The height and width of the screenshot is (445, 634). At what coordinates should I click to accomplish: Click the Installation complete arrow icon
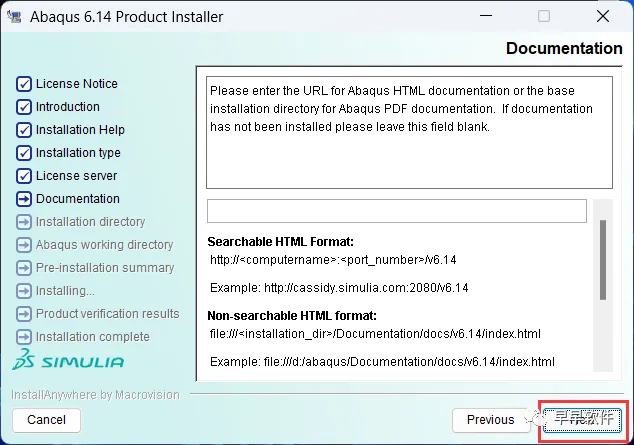(24, 337)
